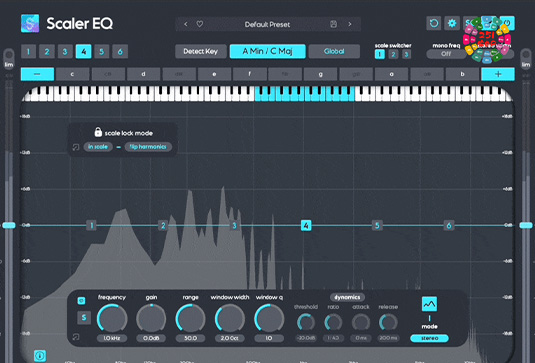
Task: Click the right output level fader handle
Action: point(526,225)
